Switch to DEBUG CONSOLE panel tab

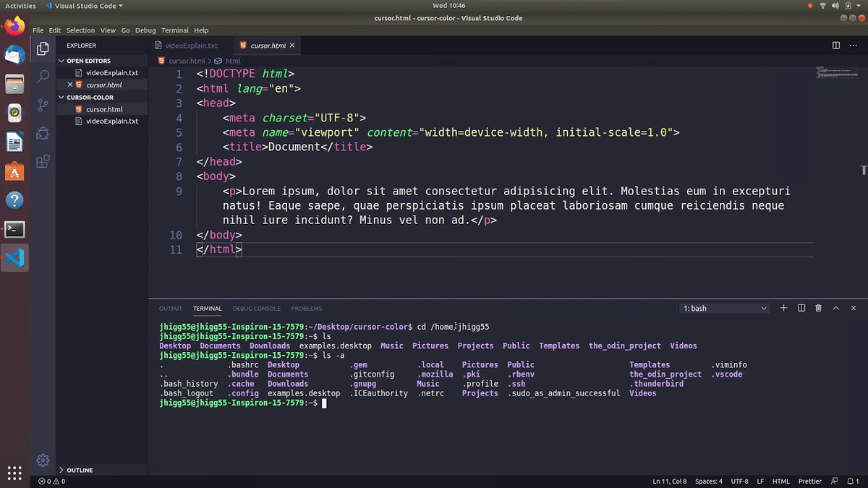256,309
